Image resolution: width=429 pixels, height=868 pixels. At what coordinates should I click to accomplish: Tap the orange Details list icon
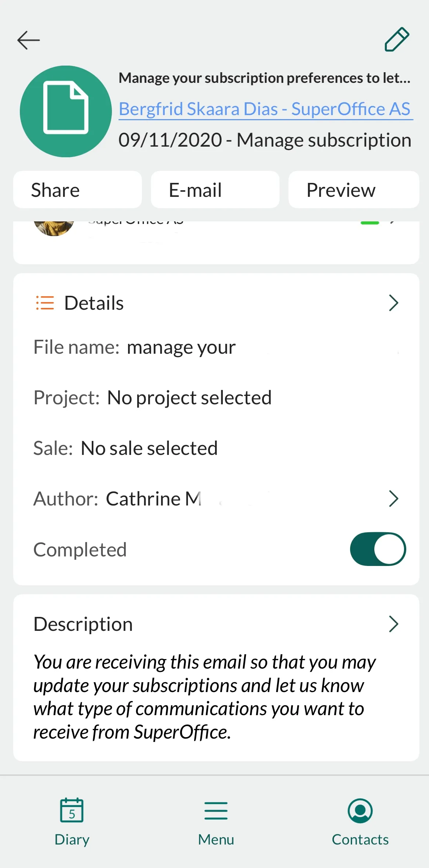tap(45, 303)
